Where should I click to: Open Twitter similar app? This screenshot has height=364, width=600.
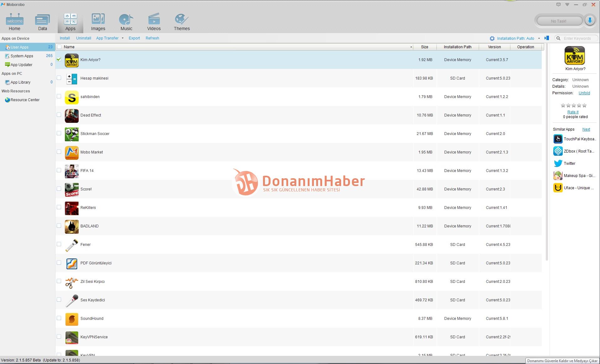(564, 163)
